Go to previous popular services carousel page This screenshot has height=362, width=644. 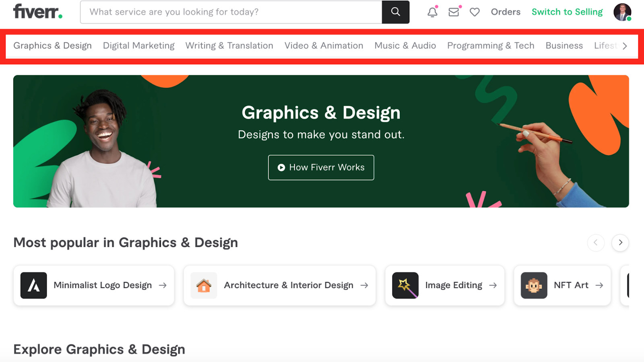coord(596,243)
